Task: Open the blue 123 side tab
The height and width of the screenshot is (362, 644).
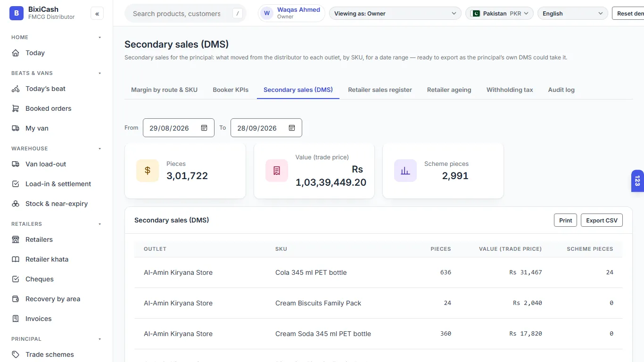Action: (x=637, y=181)
